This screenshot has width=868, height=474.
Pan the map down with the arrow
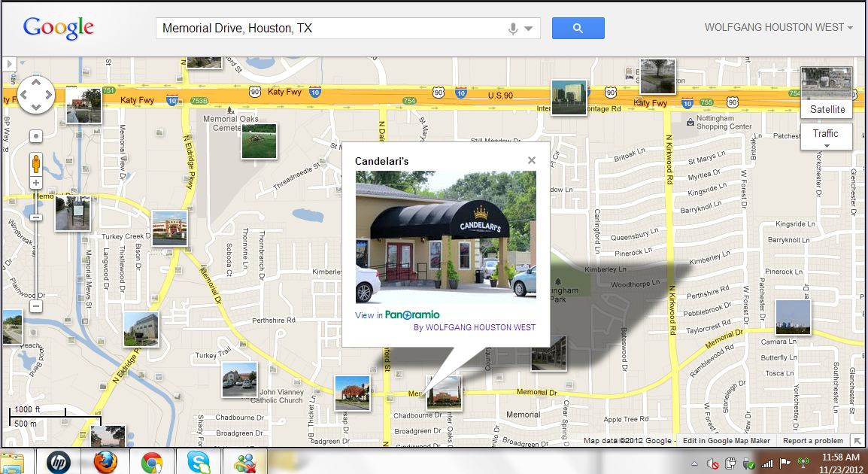[36, 106]
